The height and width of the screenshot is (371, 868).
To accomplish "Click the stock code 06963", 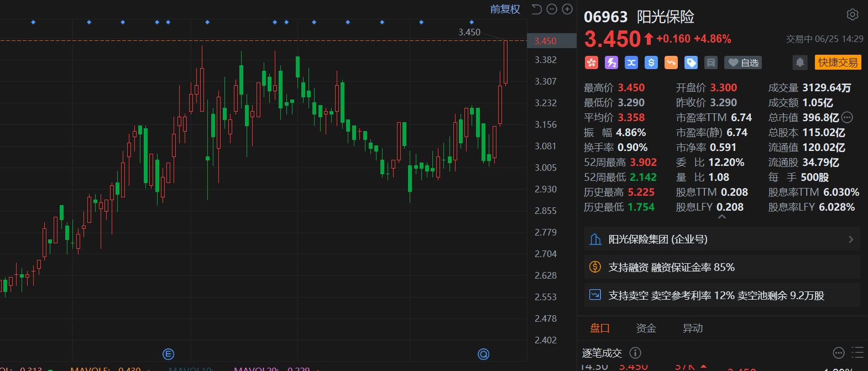I will [606, 17].
